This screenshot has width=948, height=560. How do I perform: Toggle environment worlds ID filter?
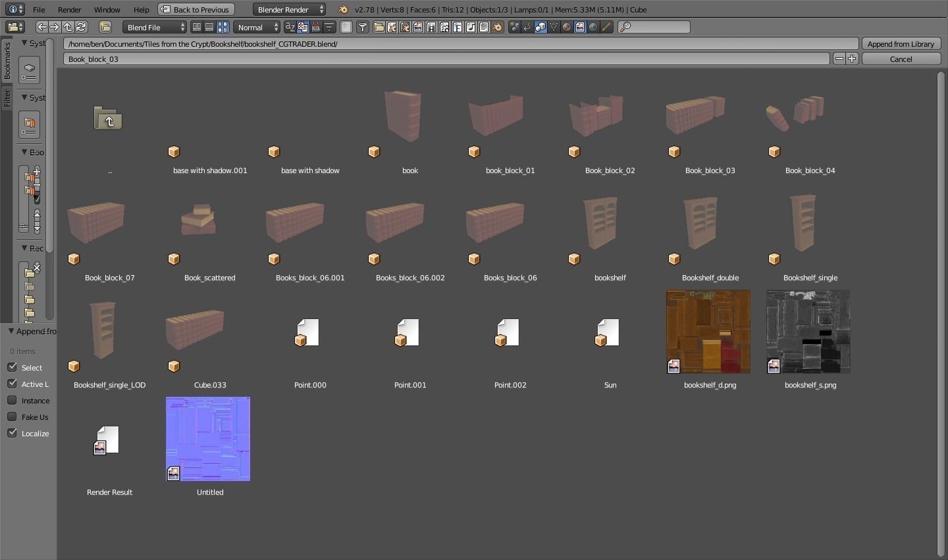click(592, 27)
